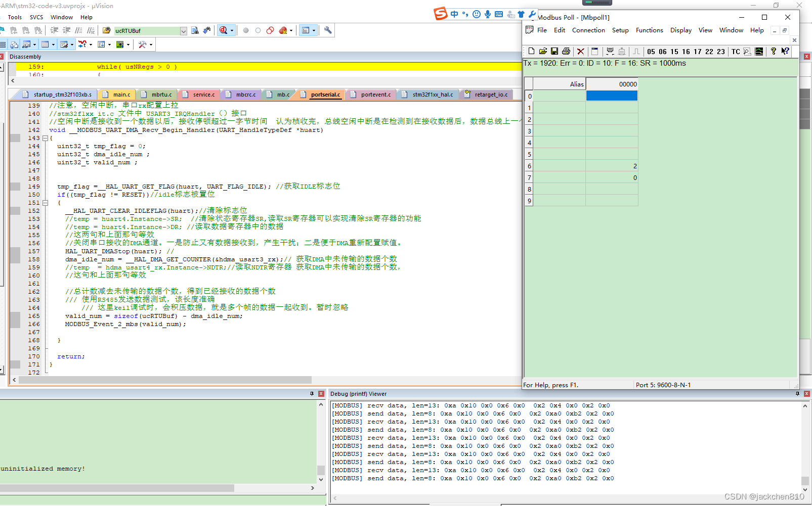The width and height of the screenshot is (812, 506).
Task: Toggle the Disassembly window view
Action: [15, 44]
